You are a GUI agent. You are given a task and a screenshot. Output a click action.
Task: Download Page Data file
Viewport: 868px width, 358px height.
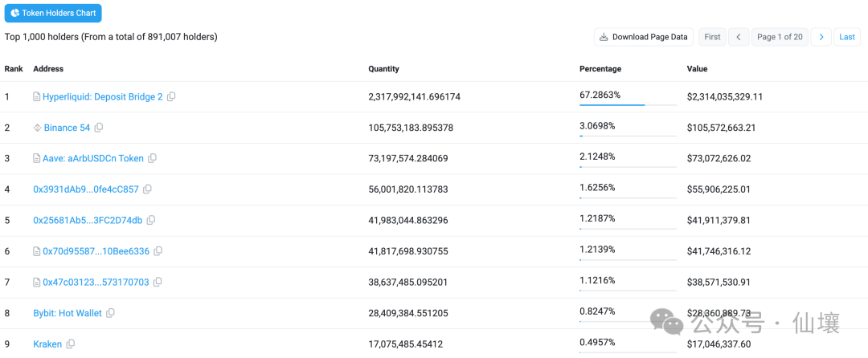pyautogui.click(x=643, y=37)
